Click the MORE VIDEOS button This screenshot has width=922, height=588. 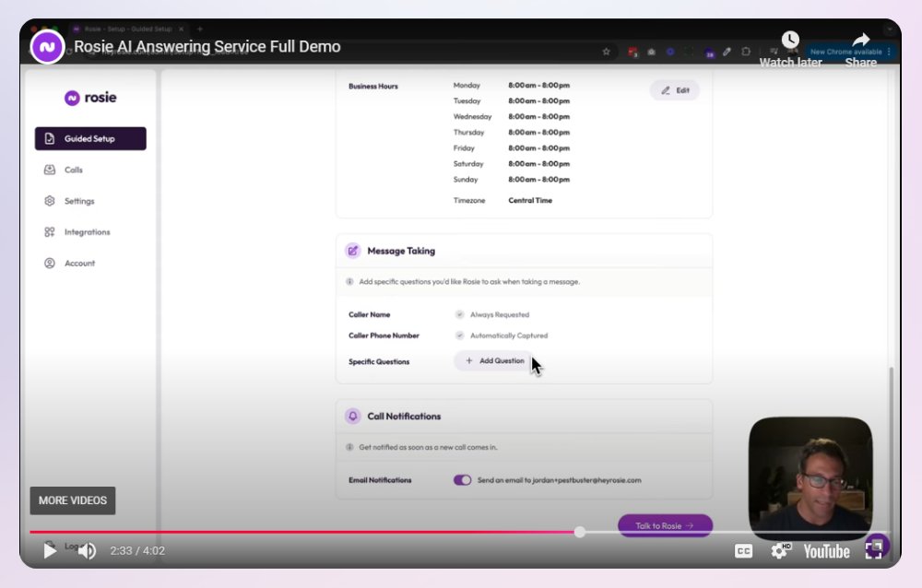(73, 500)
